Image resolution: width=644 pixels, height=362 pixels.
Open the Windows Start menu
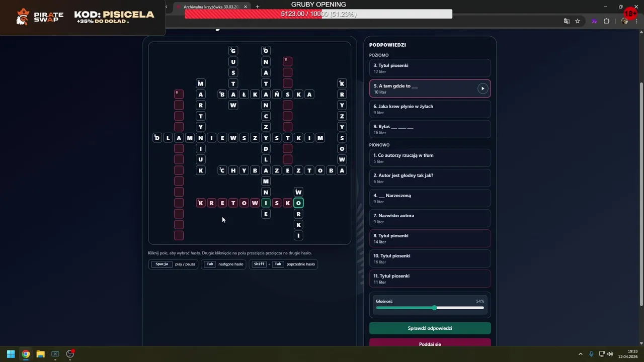click(x=11, y=354)
